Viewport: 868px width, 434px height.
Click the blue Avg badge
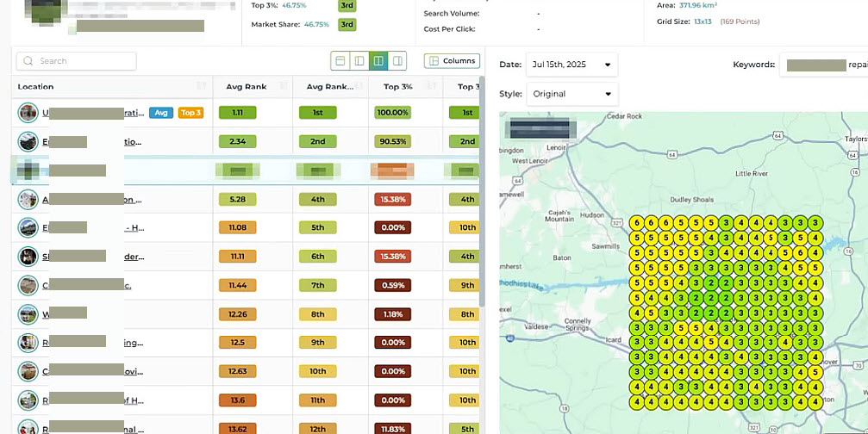tap(160, 113)
